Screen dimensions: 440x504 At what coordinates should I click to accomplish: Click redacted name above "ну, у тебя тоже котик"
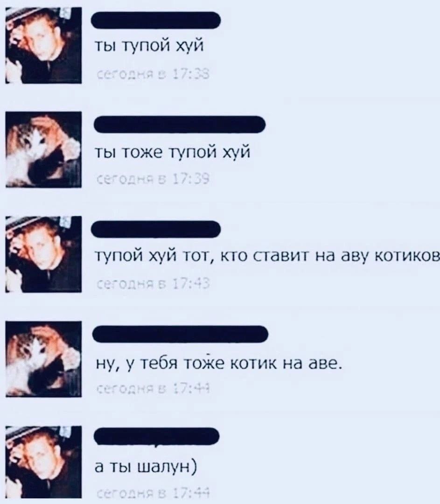click(x=180, y=334)
